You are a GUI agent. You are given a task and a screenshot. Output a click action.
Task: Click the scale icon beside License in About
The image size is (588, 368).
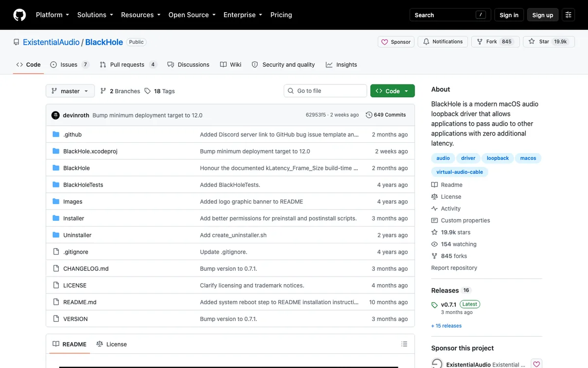[435, 197]
